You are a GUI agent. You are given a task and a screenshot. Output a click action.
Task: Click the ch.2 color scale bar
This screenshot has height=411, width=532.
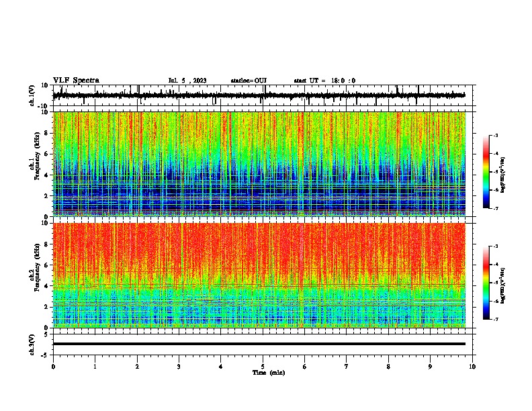coord(486,283)
